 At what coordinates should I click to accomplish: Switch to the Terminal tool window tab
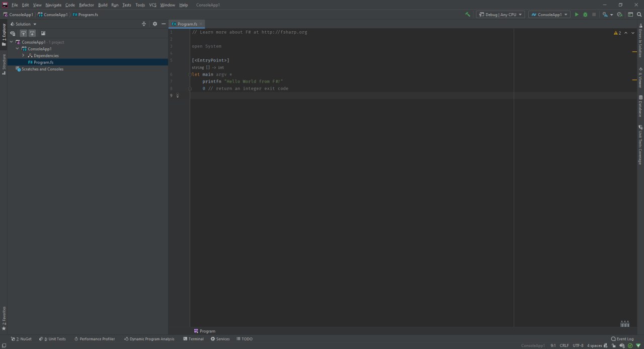pyautogui.click(x=193, y=339)
